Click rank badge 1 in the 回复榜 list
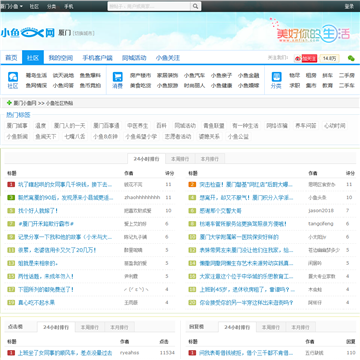360x360 pixels. pyautogui.click(x=192, y=353)
